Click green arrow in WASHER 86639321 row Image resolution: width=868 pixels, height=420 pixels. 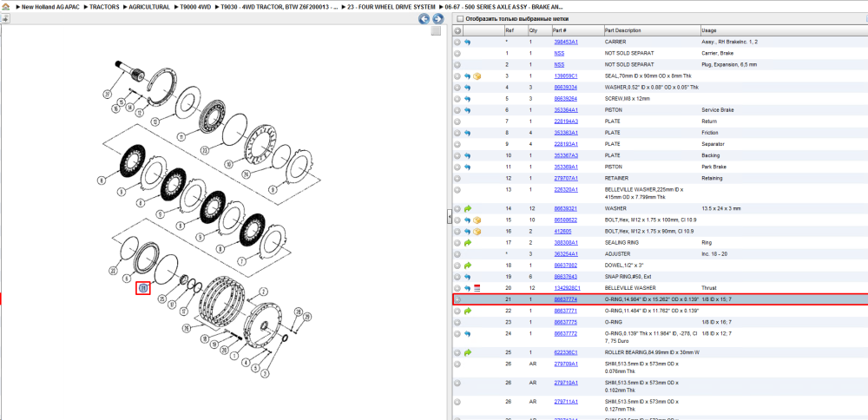tap(468, 208)
